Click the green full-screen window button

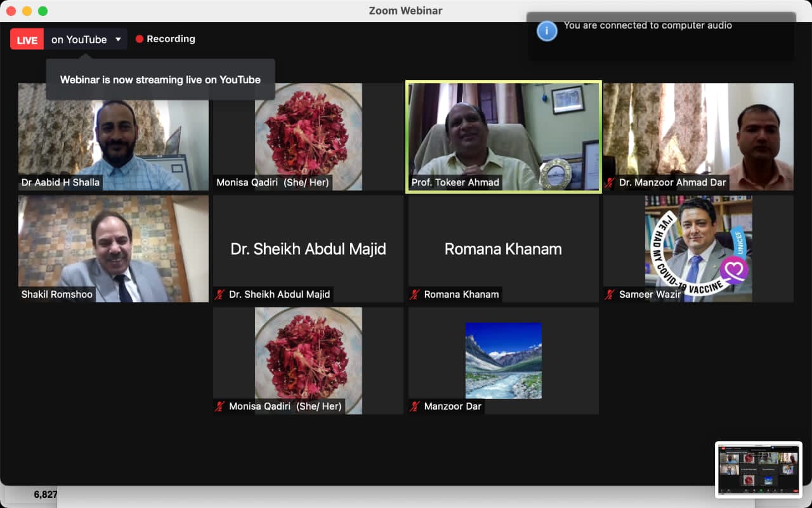point(43,11)
